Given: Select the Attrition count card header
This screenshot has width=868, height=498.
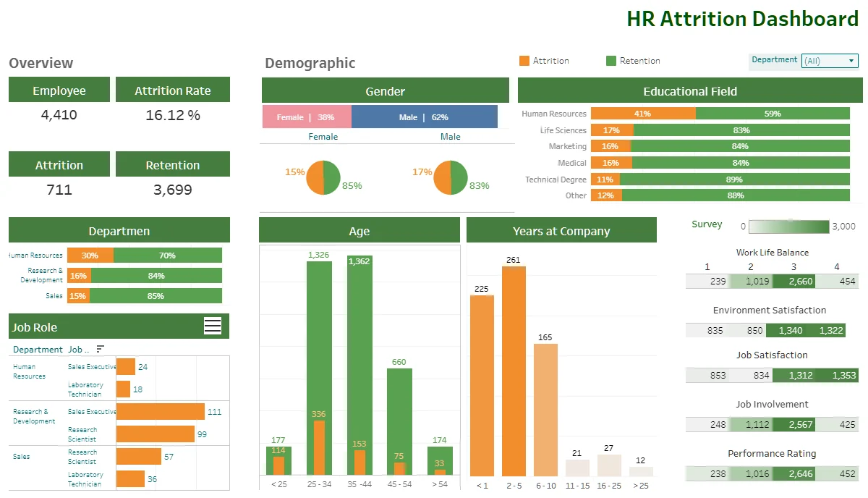Looking at the screenshot, I should (59, 164).
